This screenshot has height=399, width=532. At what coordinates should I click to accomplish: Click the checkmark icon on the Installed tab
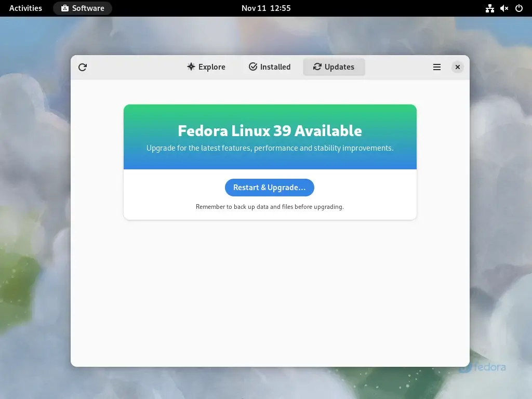[253, 66]
